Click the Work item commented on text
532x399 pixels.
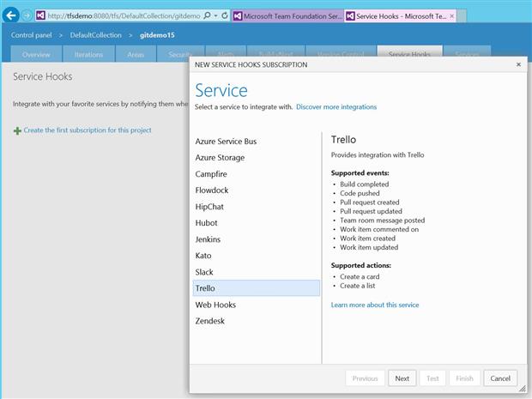[379, 229]
